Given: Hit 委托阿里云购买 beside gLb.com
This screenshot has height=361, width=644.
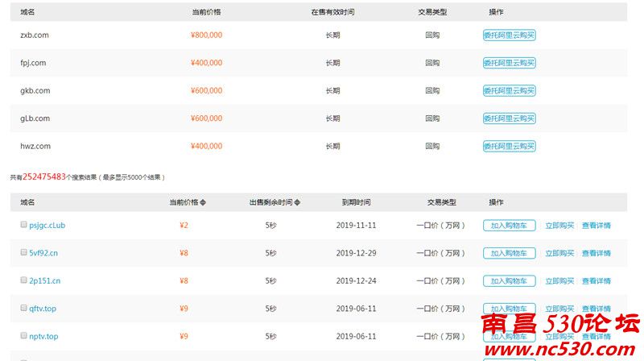Looking at the screenshot, I should point(509,118).
